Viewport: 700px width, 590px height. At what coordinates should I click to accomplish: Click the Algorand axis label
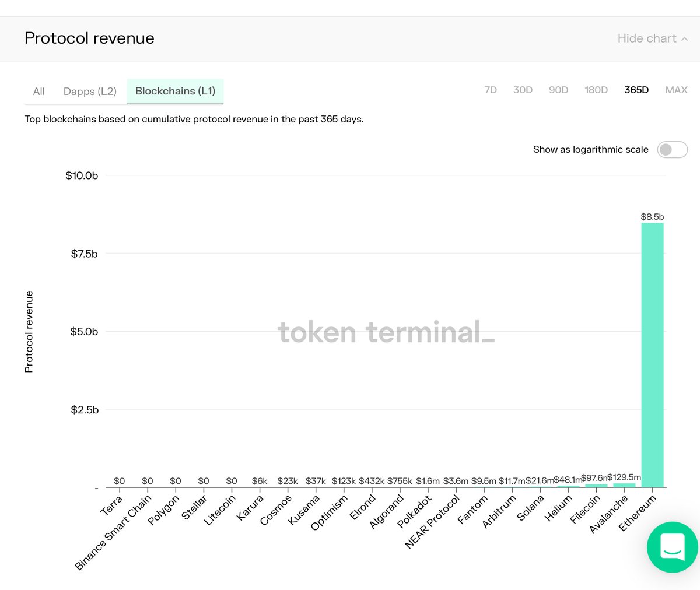coord(387,512)
